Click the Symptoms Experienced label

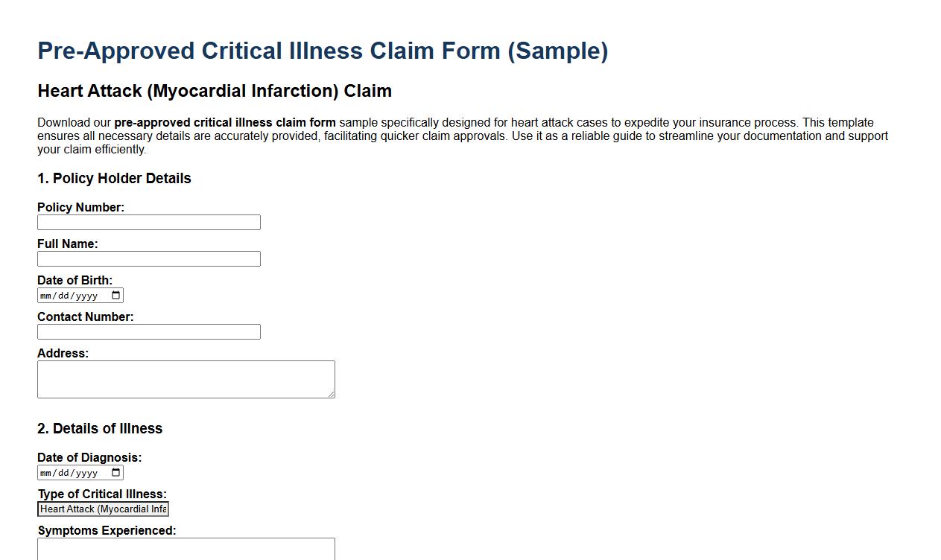click(x=107, y=530)
